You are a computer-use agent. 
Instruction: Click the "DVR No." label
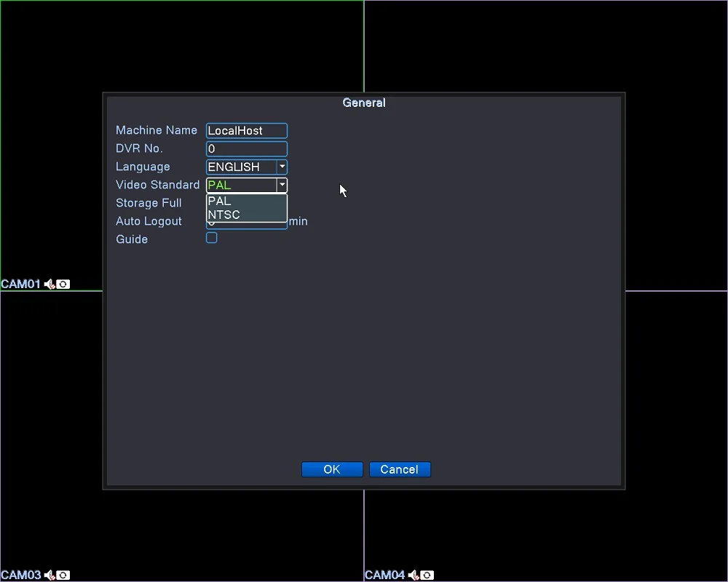pyautogui.click(x=139, y=148)
